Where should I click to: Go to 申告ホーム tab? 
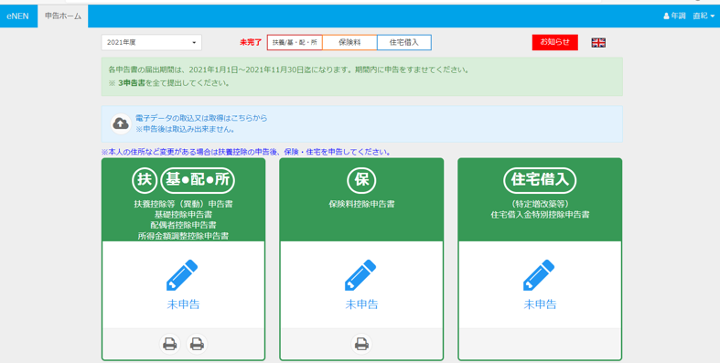click(63, 16)
